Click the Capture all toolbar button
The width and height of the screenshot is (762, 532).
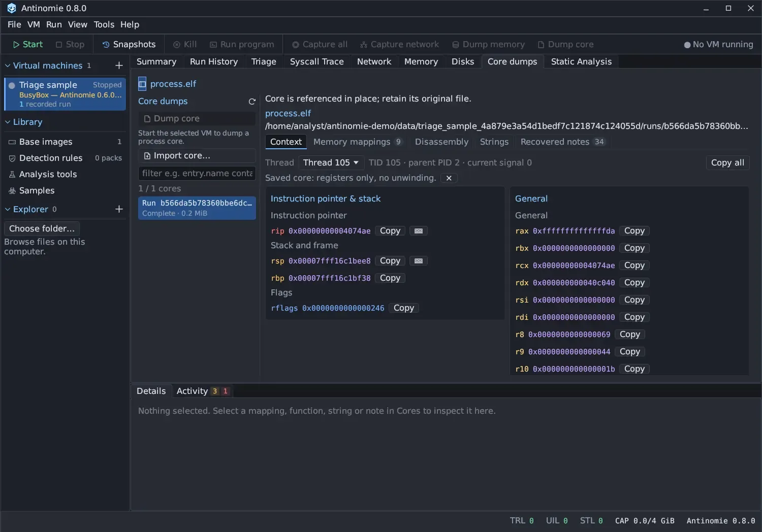click(x=320, y=45)
